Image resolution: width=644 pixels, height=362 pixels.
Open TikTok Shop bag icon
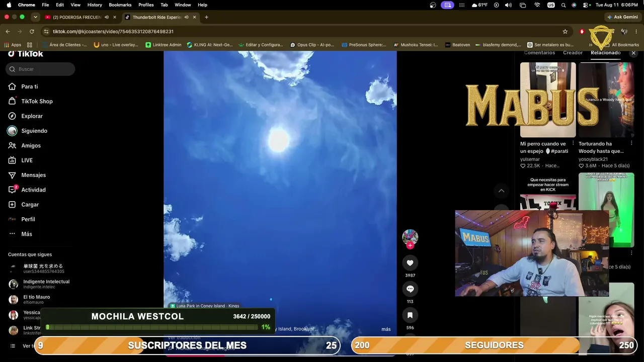[x=12, y=101]
